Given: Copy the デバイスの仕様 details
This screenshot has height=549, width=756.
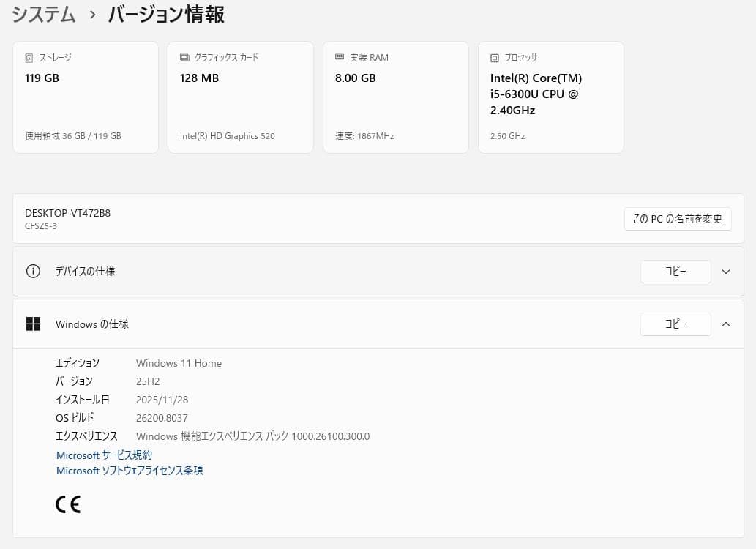Looking at the screenshot, I should click(675, 272).
